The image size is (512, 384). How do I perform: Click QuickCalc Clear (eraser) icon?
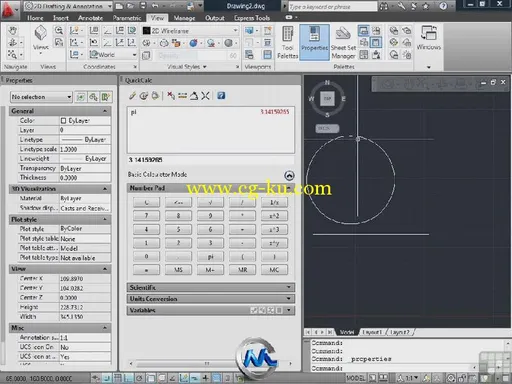pyautogui.click(x=132, y=96)
